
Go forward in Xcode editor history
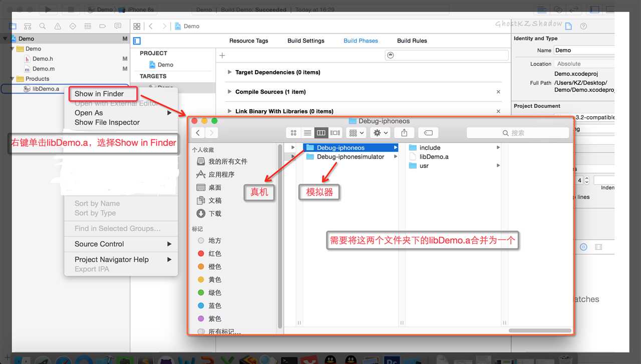pos(164,26)
